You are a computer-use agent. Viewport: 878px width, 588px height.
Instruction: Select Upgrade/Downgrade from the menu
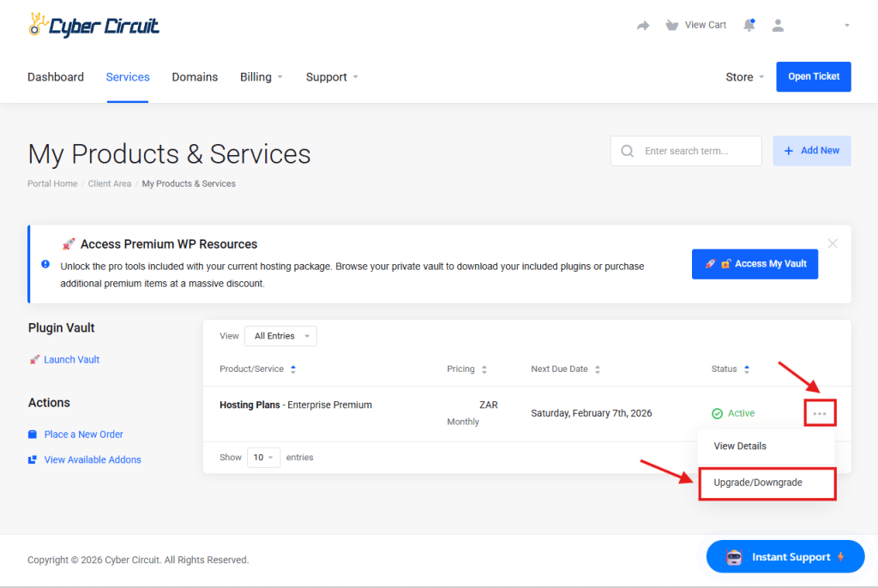[x=758, y=483]
